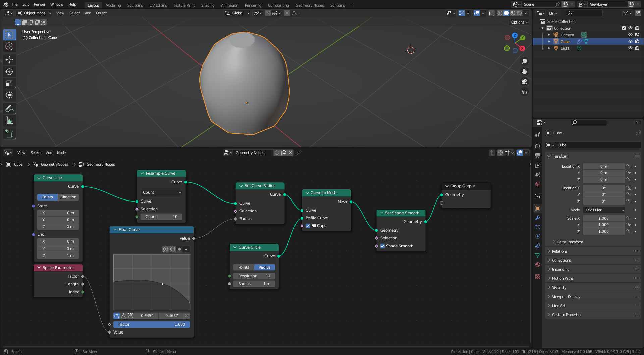
Task: Select Points mode in Curve Circle node
Action: pyautogui.click(x=244, y=267)
